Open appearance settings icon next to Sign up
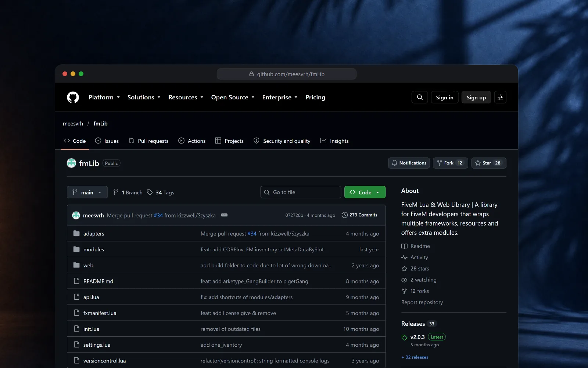Screen dimensions: 588x368 pyautogui.click(x=500, y=97)
